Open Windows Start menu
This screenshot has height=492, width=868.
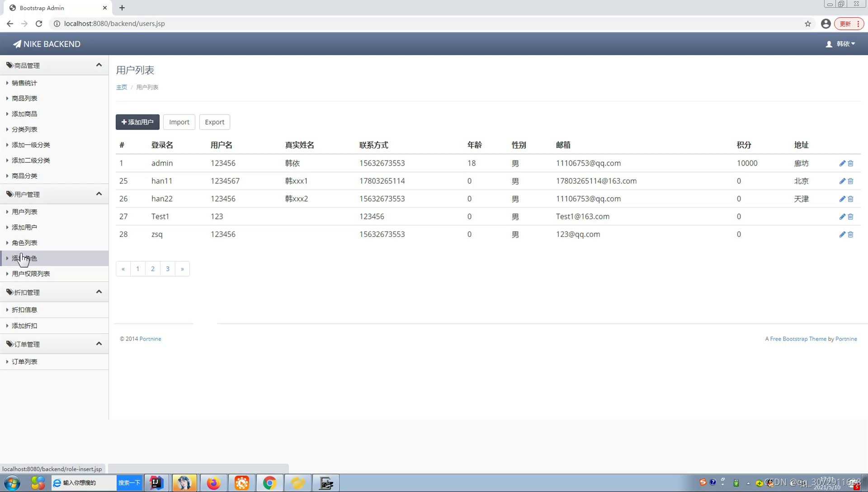pyautogui.click(x=12, y=483)
